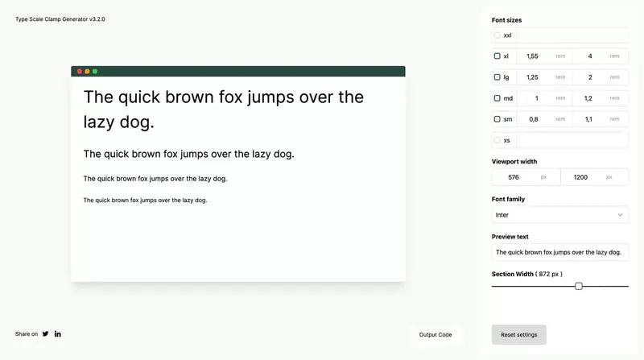Screen dimensions: 644x360
Task: Click the empty xxl size input
Action: click(572, 35)
